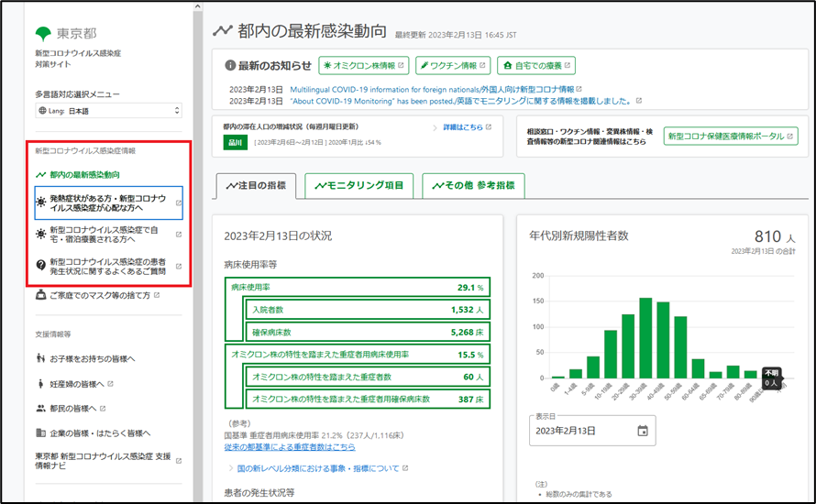Click the chevron before 詳細はこちら

(436, 127)
